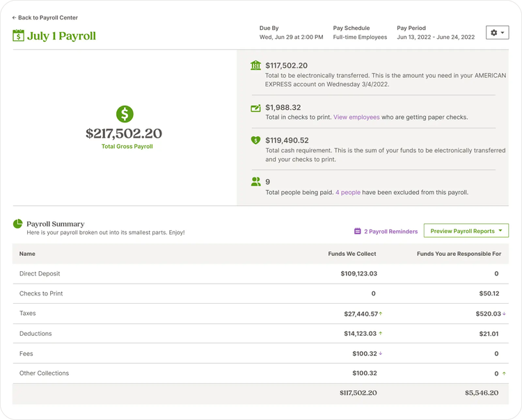Click the people icon next to total paid
This screenshot has height=420, width=522.
click(255, 181)
